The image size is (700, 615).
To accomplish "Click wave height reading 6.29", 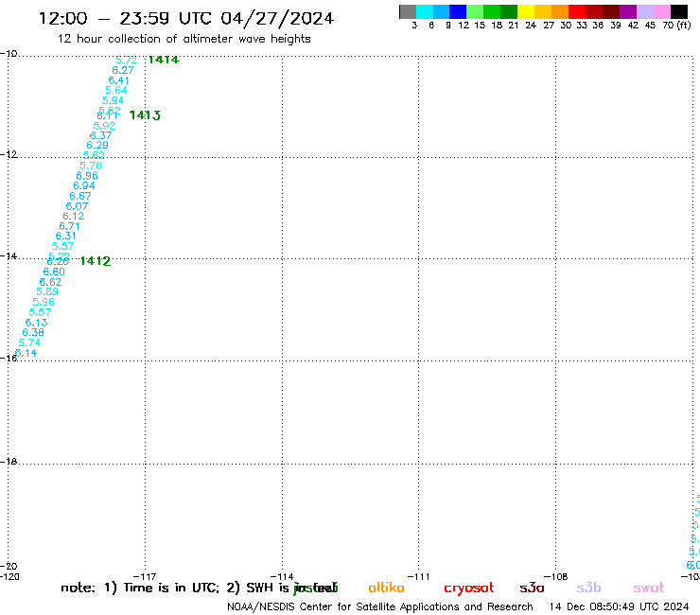I will 97,145.
